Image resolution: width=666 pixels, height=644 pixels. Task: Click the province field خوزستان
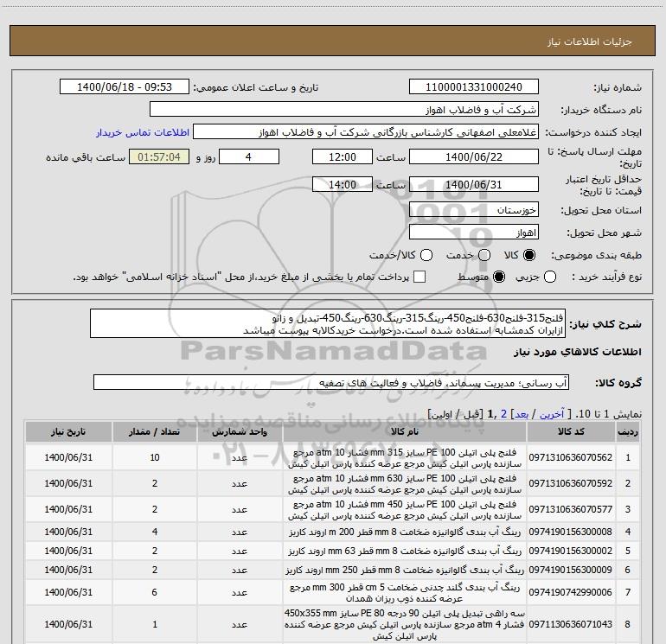474,209
